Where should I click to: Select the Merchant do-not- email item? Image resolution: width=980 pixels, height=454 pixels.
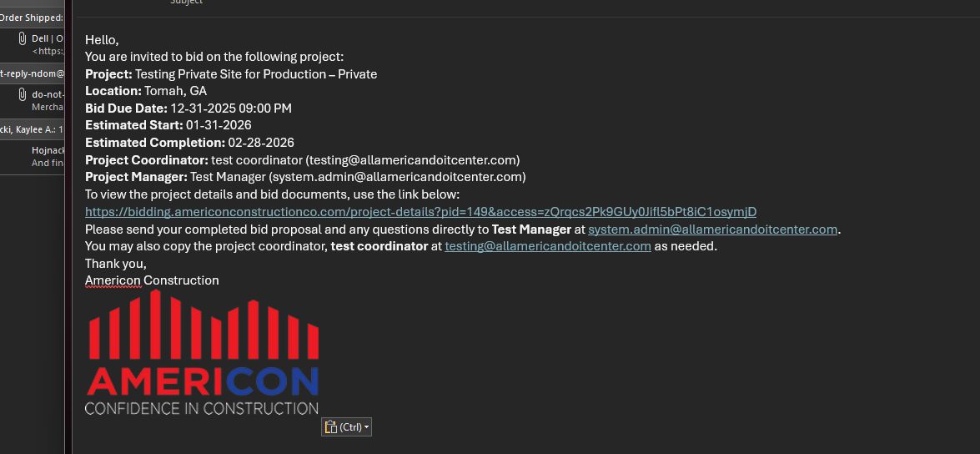coord(48,101)
